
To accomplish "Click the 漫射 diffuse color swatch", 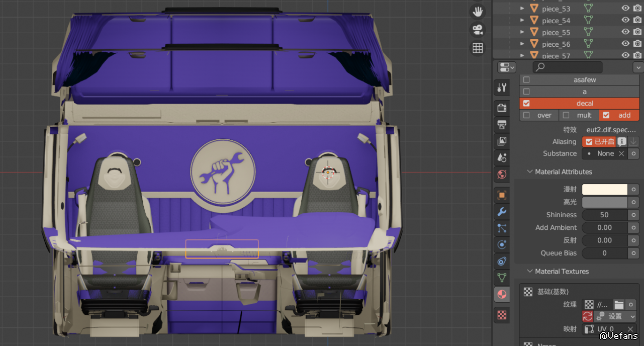I will tap(604, 190).
